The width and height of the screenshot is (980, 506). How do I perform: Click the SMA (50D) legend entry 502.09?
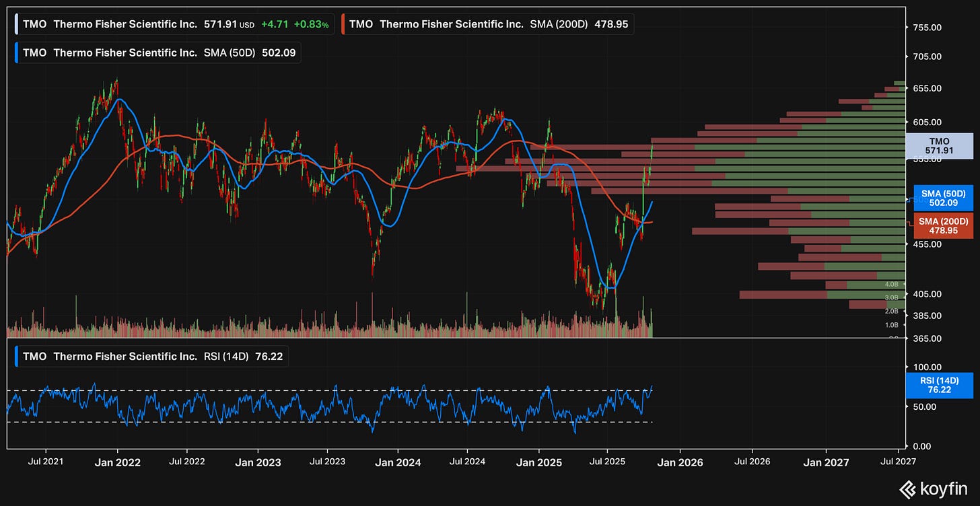point(157,52)
